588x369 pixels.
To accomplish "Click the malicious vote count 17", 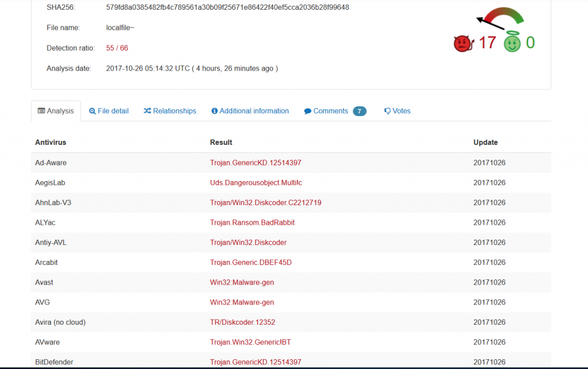I will coord(487,43).
